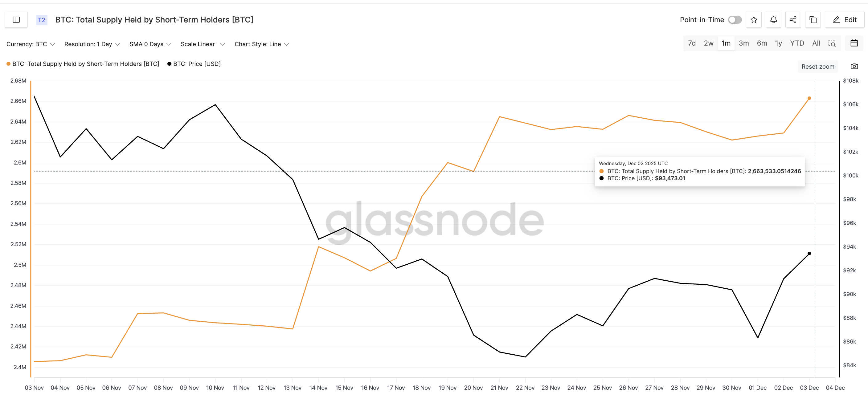Hide the Short-Term Holders series via its legend
This screenshot has width=868, height=403.
pyautogui.click(x=86, y=64)
